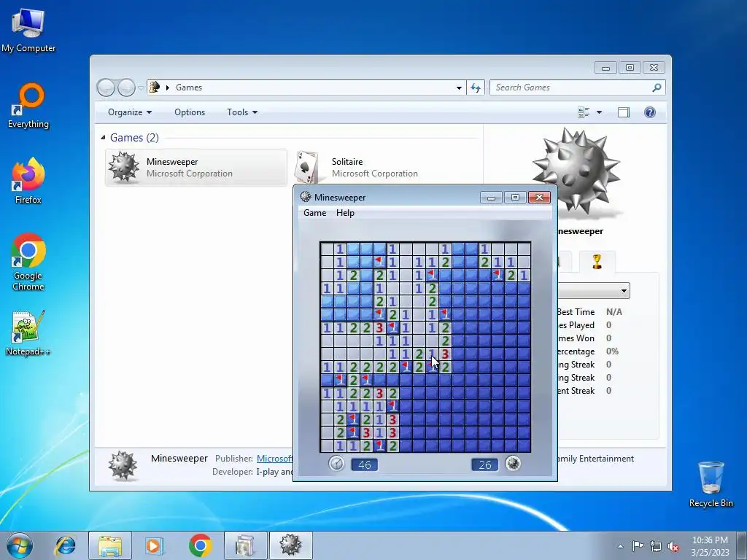Viewport: 747px width, 560px height.
Task: Click the change view icon
Action: (x=584, y=112)
